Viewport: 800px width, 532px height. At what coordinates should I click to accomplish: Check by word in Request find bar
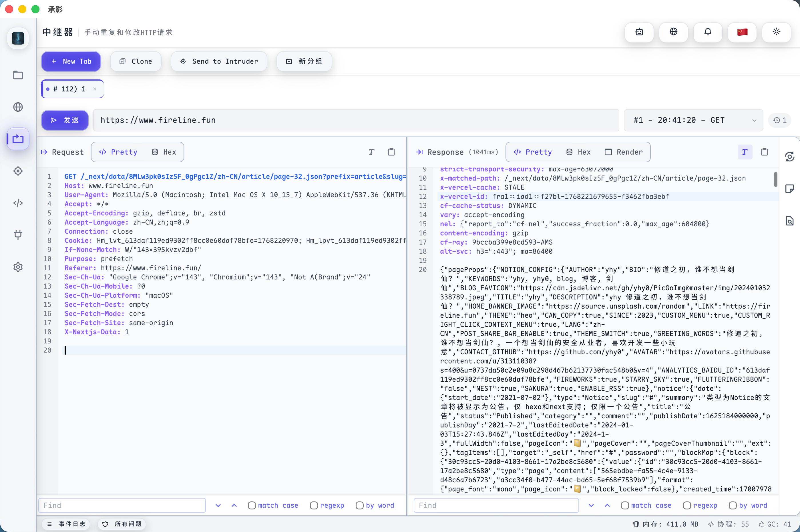[360, 505]
